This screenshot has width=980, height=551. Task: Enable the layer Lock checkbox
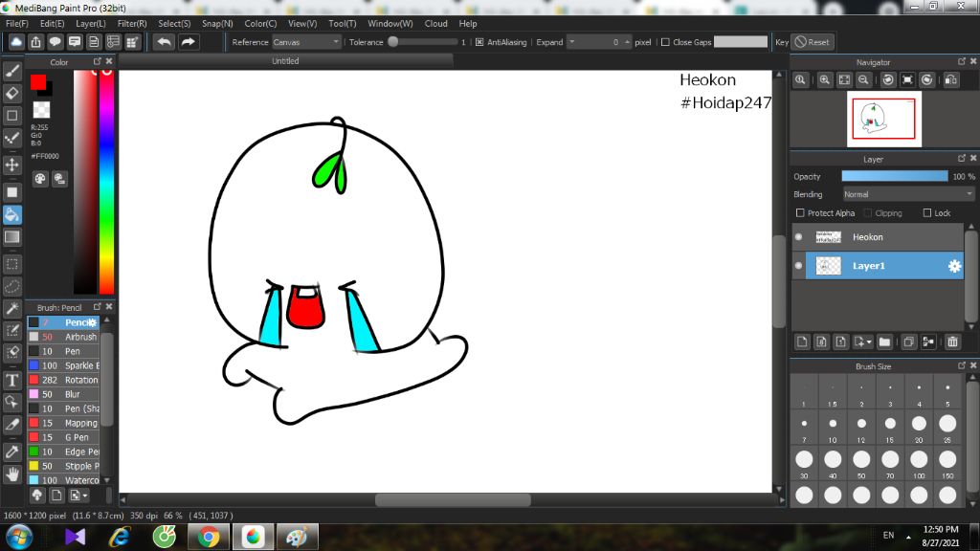coord(927,213)
